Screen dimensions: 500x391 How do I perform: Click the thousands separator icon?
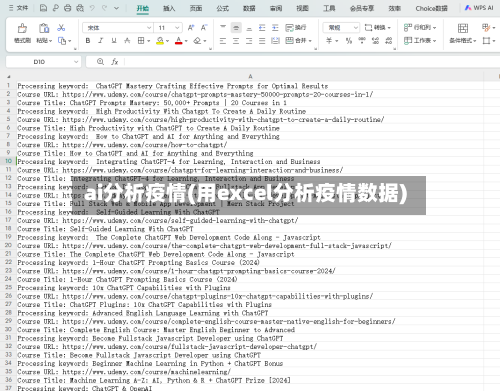point(362,41)
